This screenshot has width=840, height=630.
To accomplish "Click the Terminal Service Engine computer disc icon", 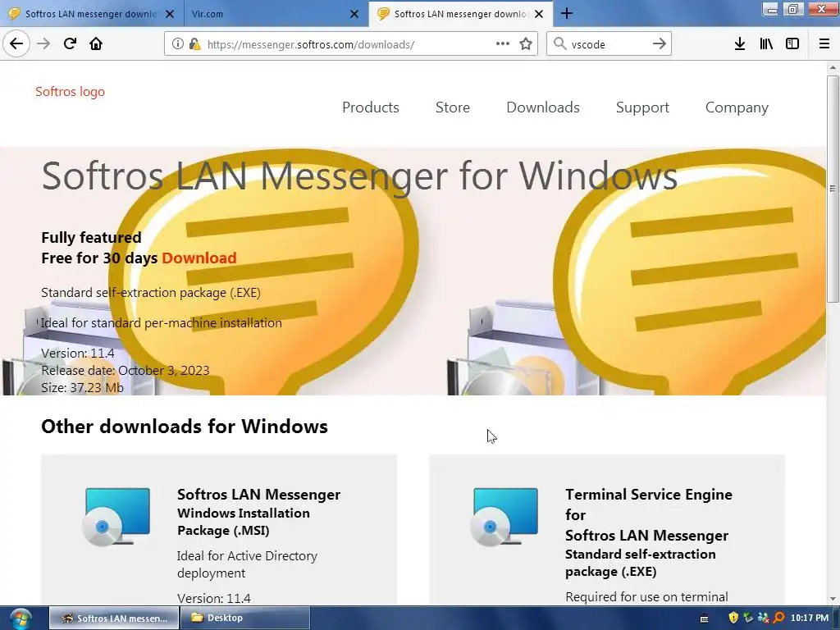I will (504, 517).
